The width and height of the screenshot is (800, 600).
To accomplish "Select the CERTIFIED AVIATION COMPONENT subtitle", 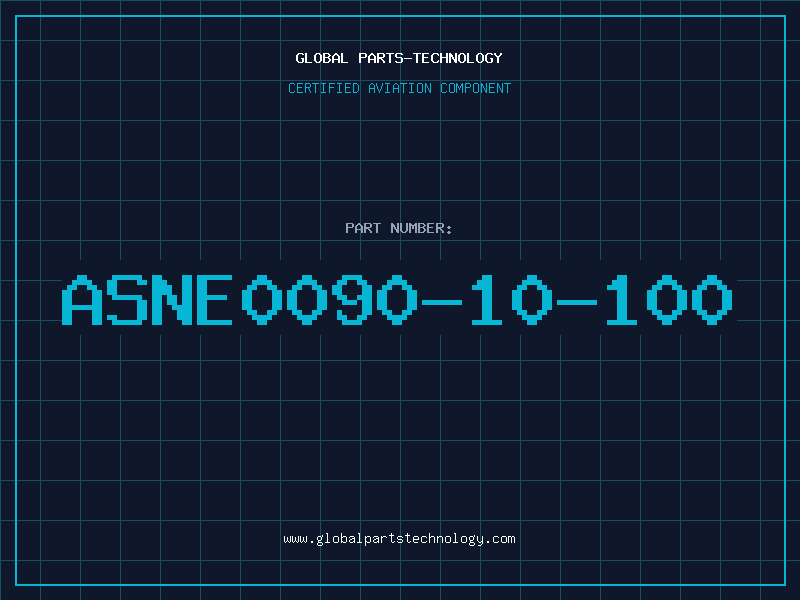I will coord(399,88).
